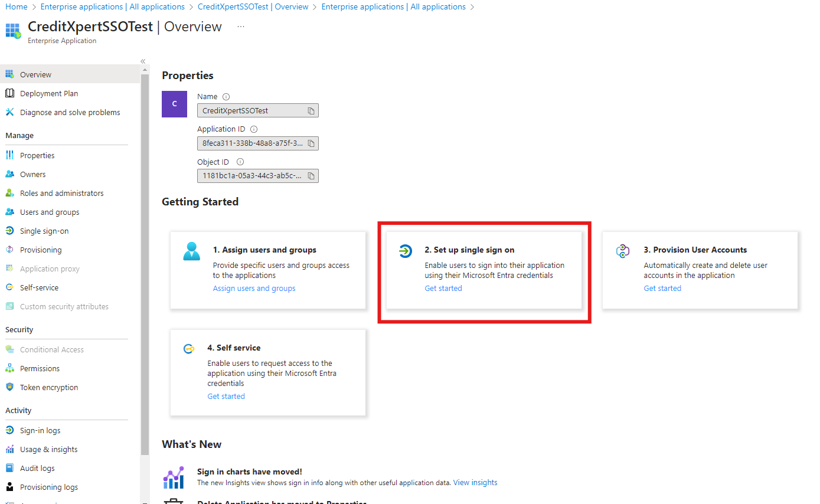Copy the Object ID value
Screen dimensions: 820x504
click(311, 175)
